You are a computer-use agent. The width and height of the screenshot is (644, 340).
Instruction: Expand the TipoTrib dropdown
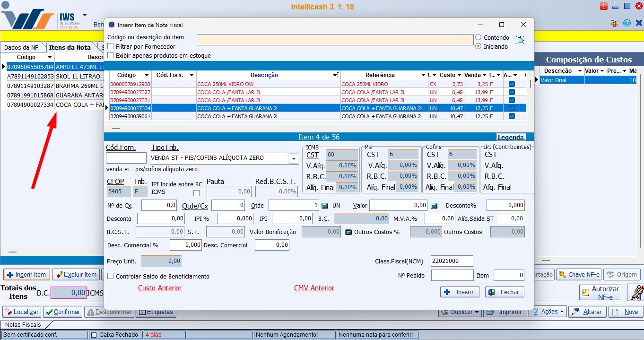click(294, 159)
